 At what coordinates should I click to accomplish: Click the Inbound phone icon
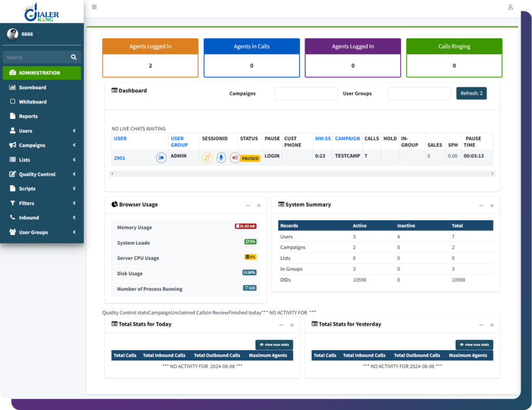[x=12, y=217]
